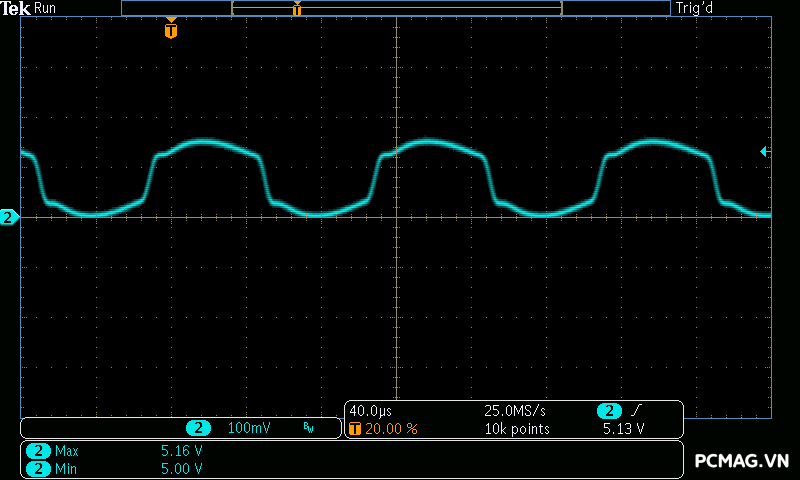Screen dimensions: 800x480
Task: Select the rising edge trigger slope icon
Action: pos(635,411)
